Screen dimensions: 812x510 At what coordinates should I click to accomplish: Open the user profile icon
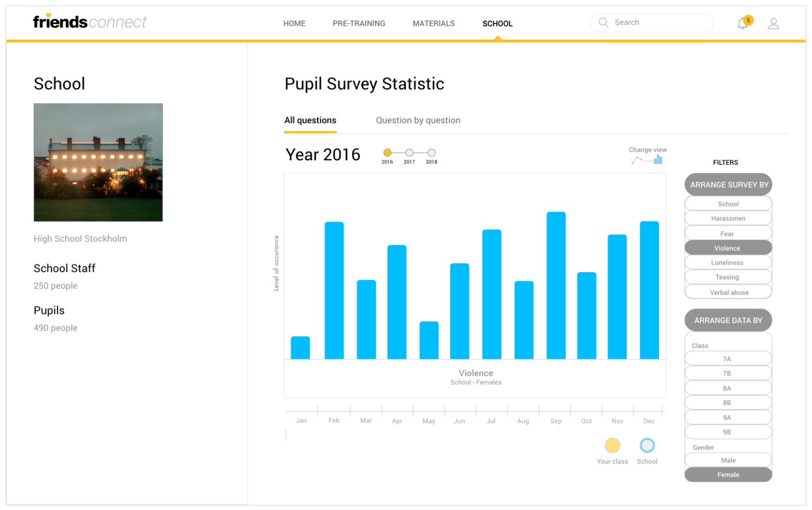(x=773, y=24)
